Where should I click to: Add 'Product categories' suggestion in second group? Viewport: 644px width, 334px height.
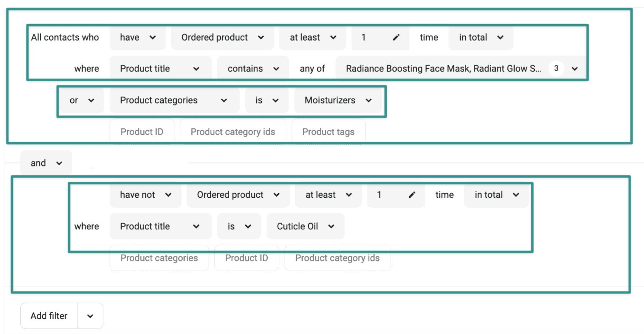tap(159, 258)
